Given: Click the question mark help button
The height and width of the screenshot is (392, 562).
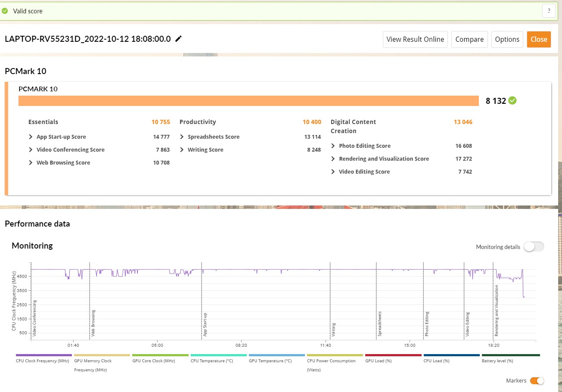Looking at the screenshot, I should (549, 11).
